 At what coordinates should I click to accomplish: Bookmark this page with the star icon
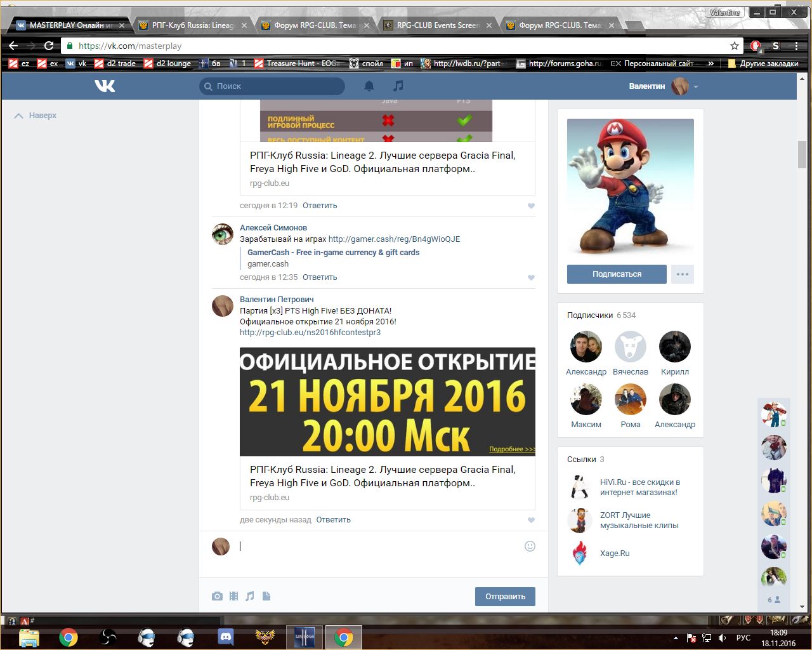click(x=735, y=46)
